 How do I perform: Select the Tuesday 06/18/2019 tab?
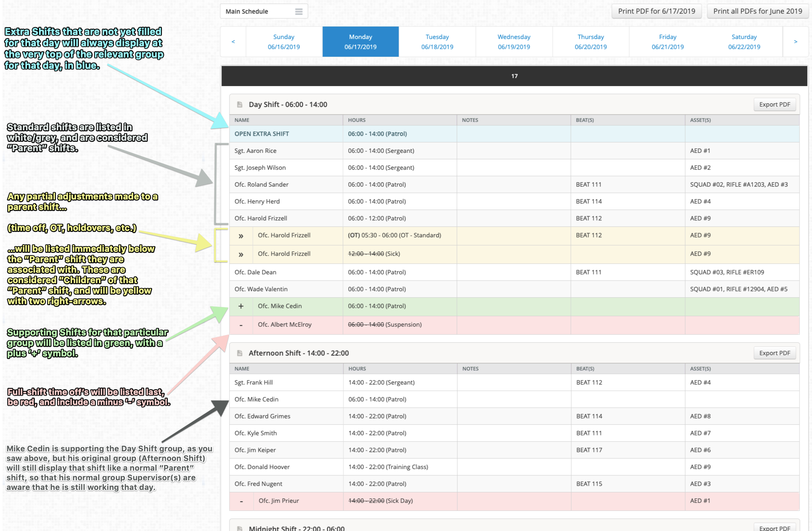pos(437,42)
